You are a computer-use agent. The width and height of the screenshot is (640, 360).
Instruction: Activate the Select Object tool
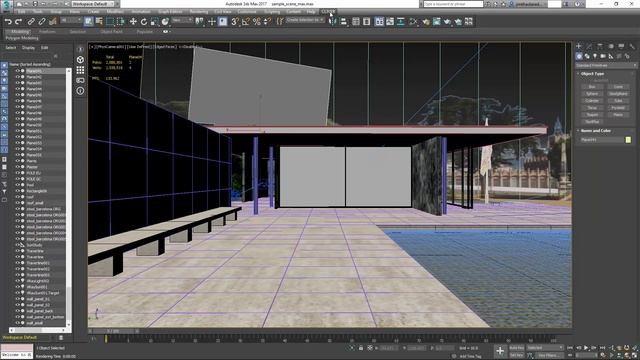pyautogui.click(x=89, y=21)
